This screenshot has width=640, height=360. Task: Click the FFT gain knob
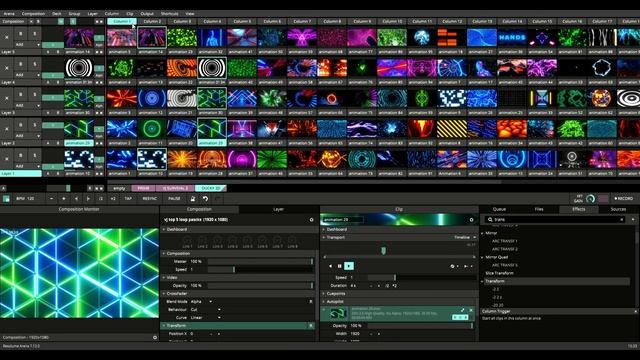click(x=590, y=199)
